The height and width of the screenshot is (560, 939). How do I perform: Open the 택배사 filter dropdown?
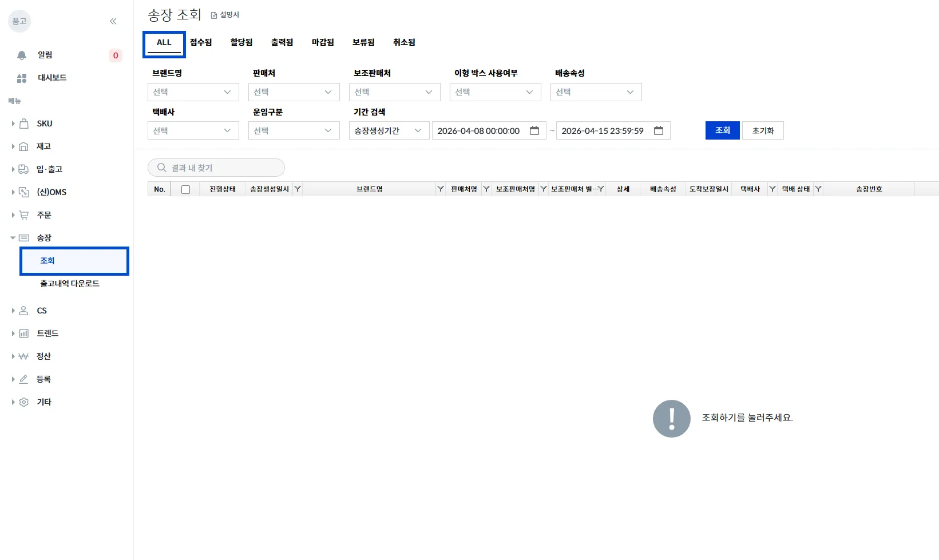pyautogui.click(x=193, y=130)
